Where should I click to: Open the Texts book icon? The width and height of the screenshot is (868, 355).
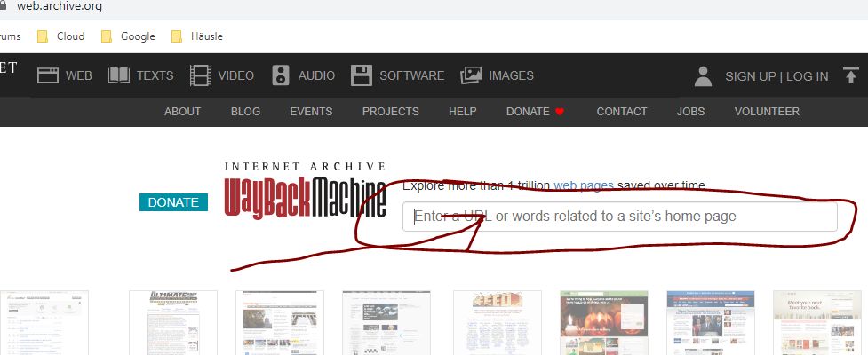point(119,75)
